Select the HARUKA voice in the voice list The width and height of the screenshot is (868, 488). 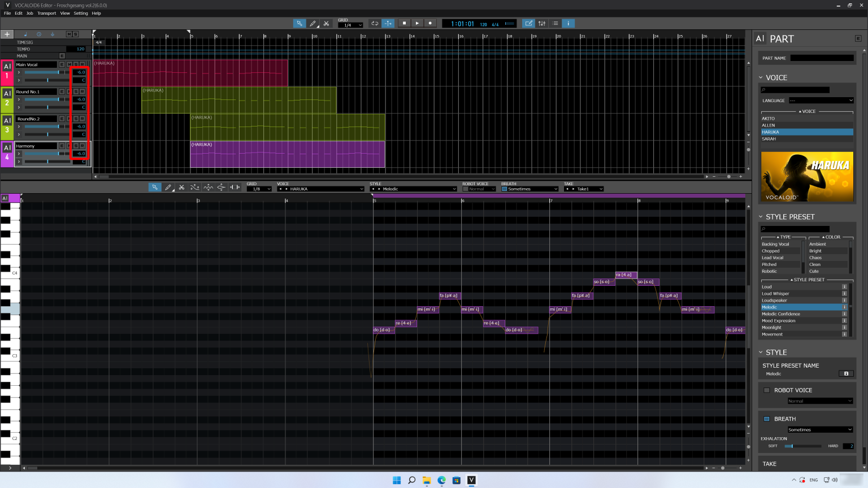[x=807, y=132]
